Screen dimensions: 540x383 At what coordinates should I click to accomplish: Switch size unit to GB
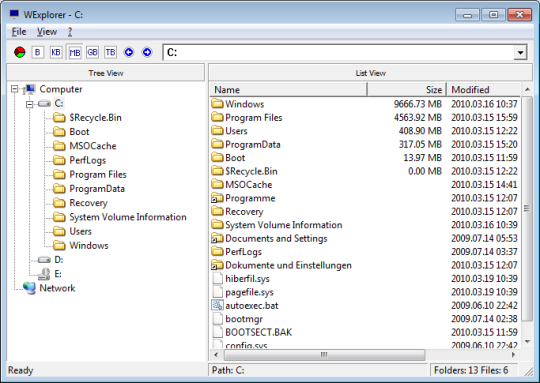point(92,52)
